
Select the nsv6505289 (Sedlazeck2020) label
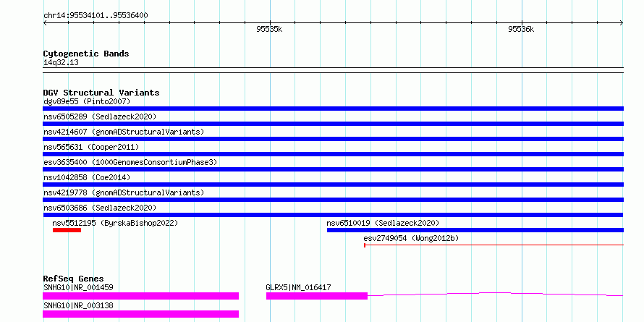click(100, 116)
